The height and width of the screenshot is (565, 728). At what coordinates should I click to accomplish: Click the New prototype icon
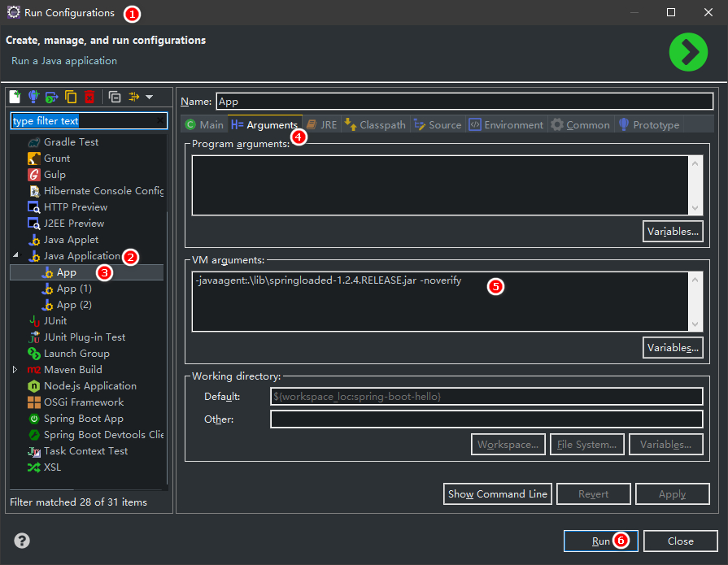point(33,97)
